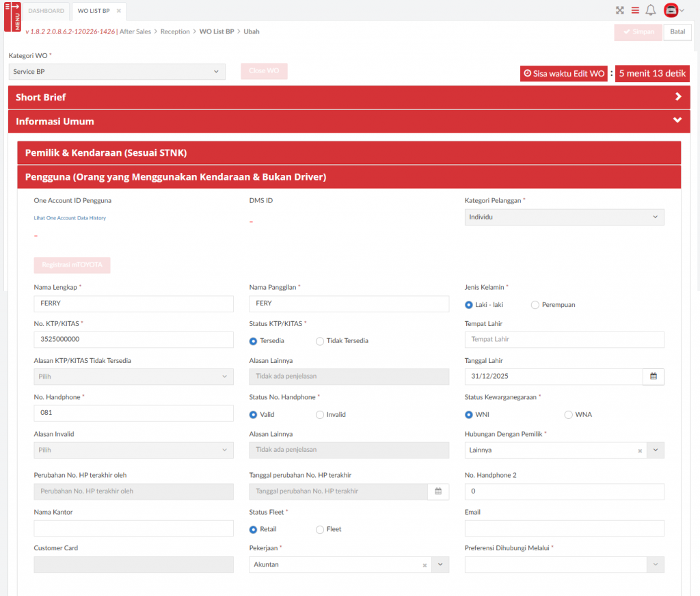Screen dimensions: 700x596
Task: Open the Kategori WO dropdown
Action: (117, 72)
